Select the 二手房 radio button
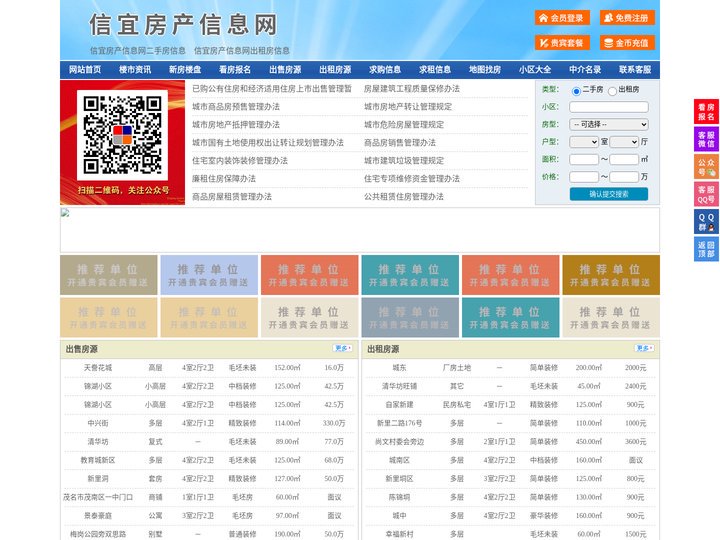 click(x=576, y=91)
